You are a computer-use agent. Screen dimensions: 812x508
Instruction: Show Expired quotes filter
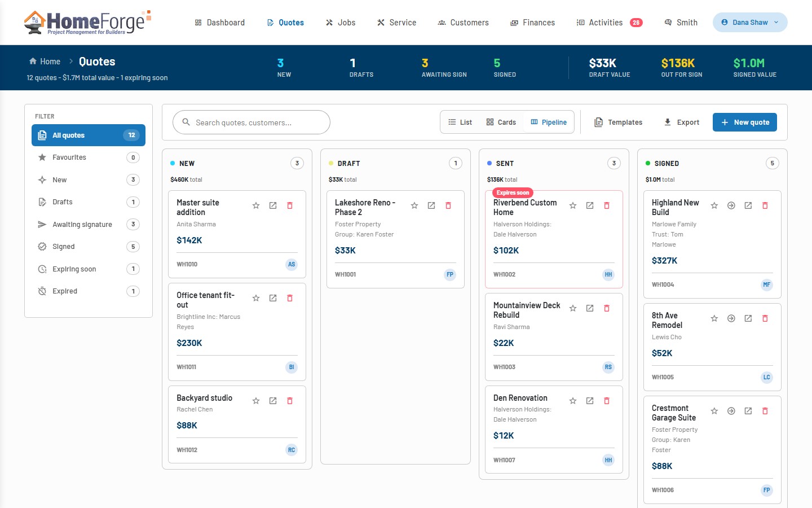(x=89, y=291)
